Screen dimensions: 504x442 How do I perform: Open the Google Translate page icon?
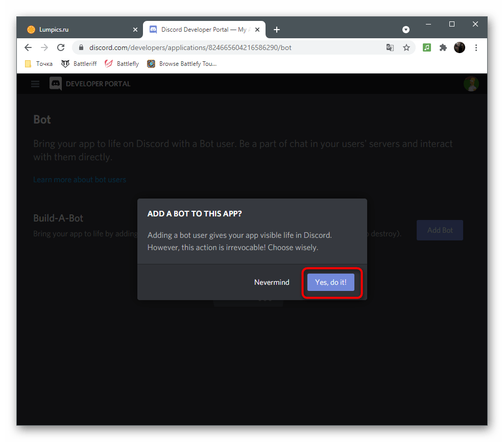point(390,47)
